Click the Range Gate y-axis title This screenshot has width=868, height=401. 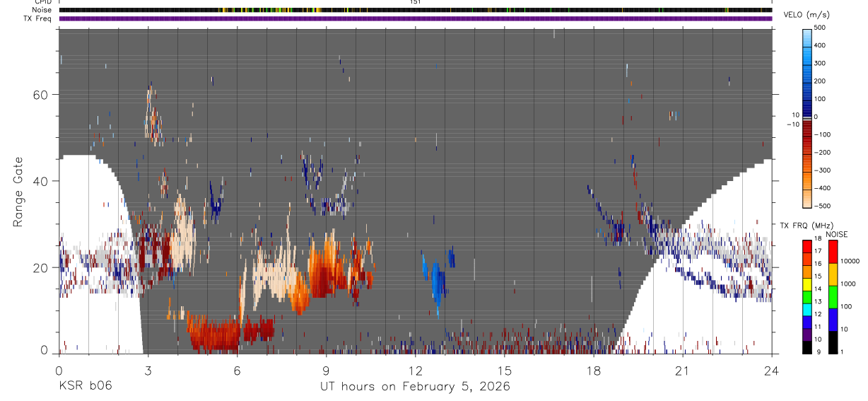[18, 192]
